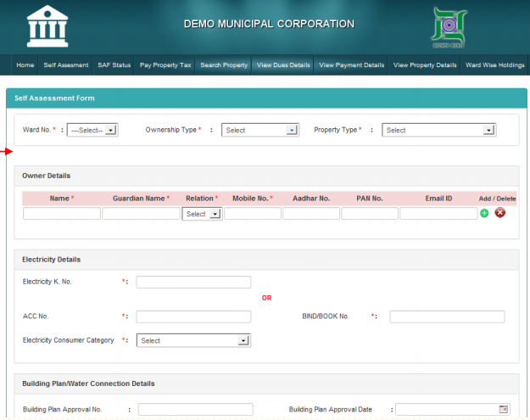Screen dimensions: 530x420
Task: Click the state emblem logo in header
Action: pyautogui.click(x=449, y=28)
